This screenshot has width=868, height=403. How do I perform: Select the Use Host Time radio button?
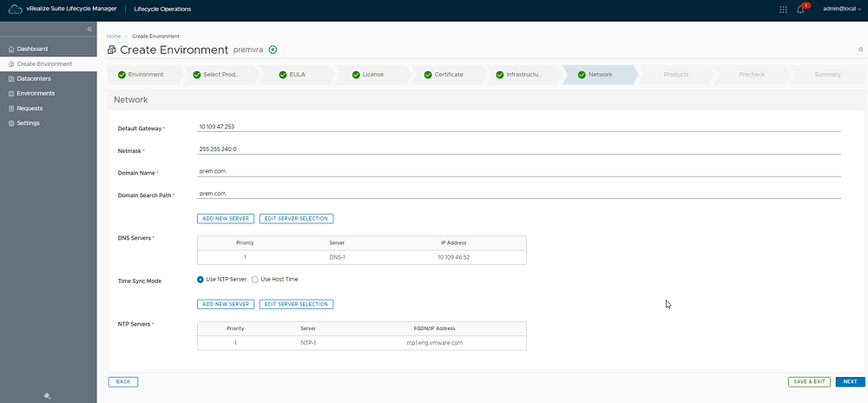point(254,280)
